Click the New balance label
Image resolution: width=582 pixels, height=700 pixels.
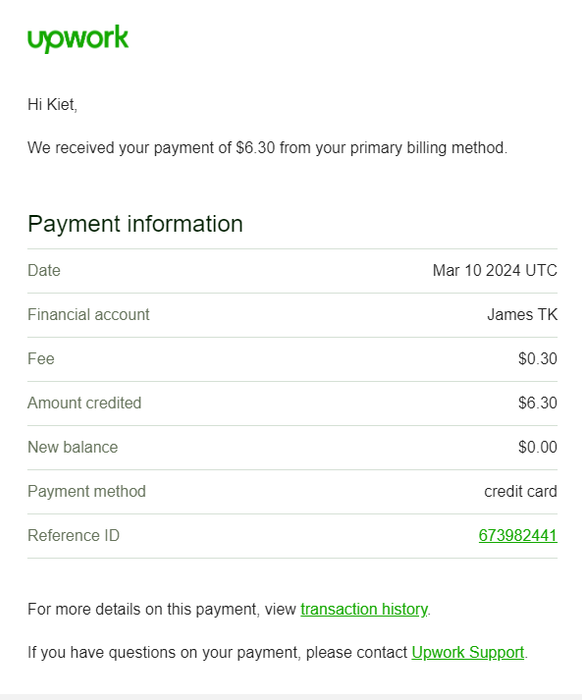coord(73,447)
